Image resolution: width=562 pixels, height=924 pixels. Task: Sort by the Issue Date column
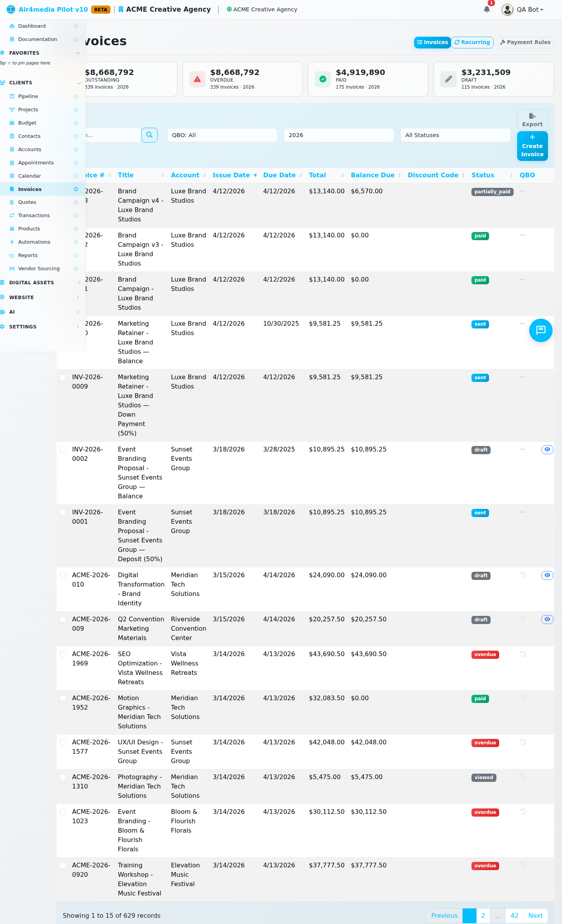[235, 175]
